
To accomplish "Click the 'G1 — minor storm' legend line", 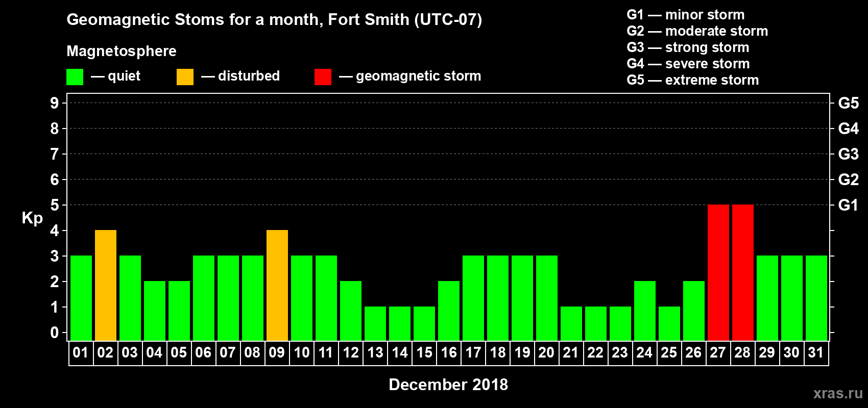I will (686, 15).
